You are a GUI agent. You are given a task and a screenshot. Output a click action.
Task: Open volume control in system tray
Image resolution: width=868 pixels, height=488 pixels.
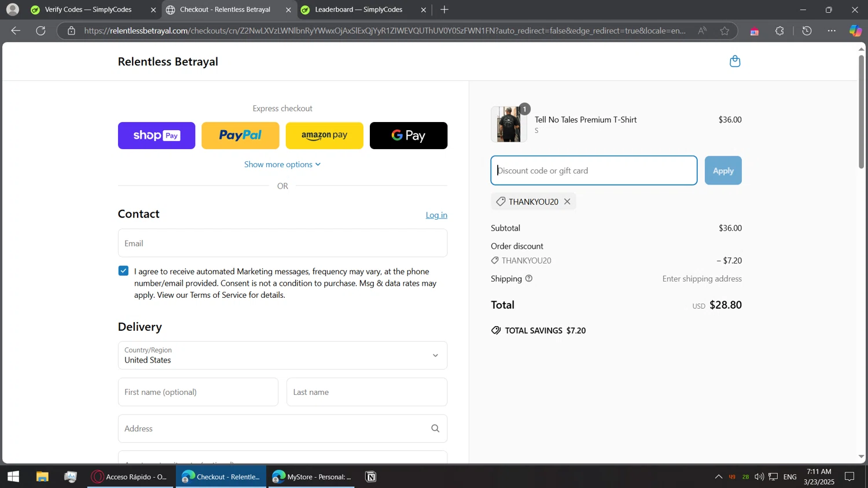tap(759, 476)
